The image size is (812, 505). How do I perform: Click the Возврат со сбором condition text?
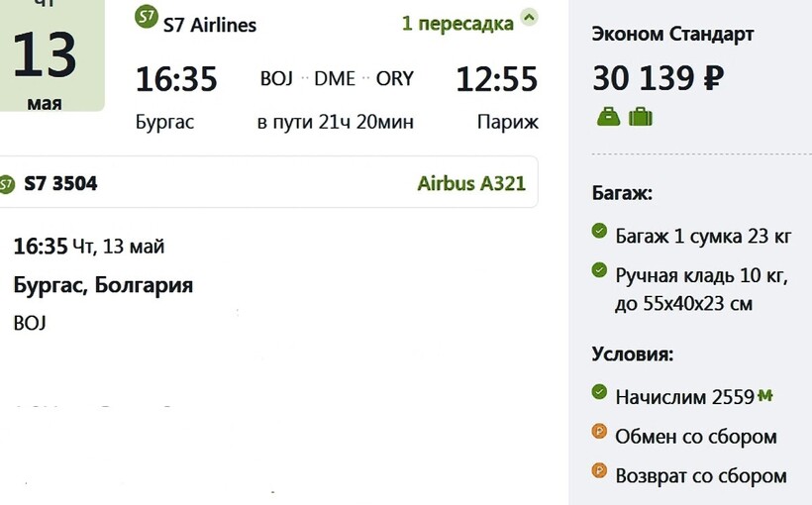click(x=701, y=475)
